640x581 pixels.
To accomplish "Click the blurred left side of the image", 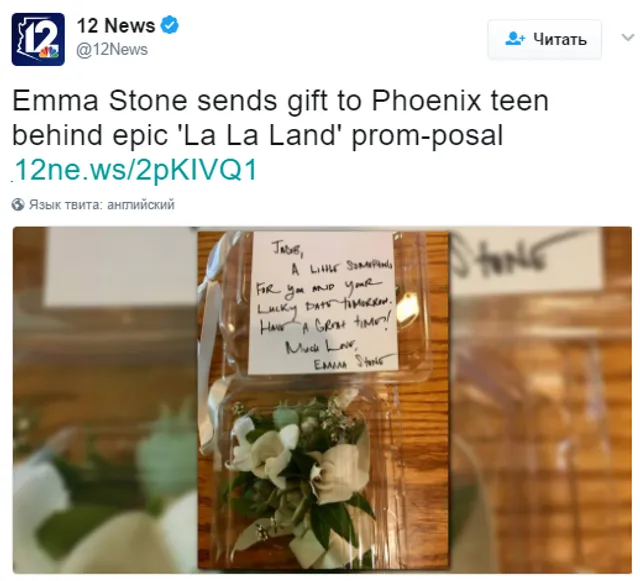I will (x=105, y=400).
